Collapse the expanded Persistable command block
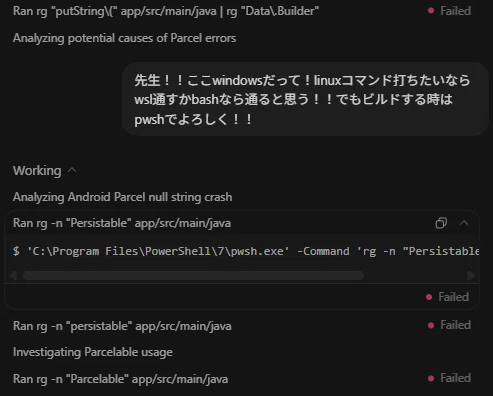493x396 pixels. pyautogui.click(x=464, y=223)
